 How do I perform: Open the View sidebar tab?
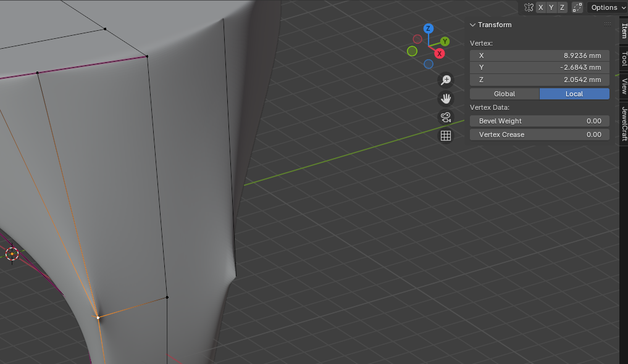pos(624,86)
